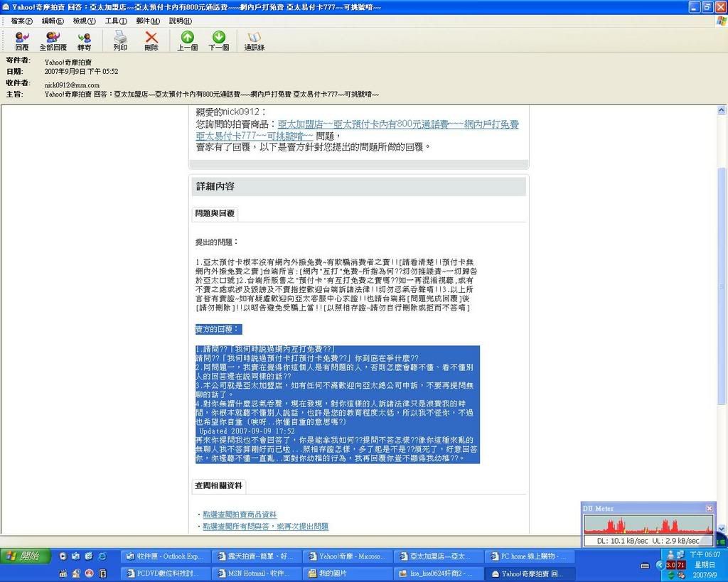This screenshot has height=582, width=728.
Task: Click the 全部回覆 (Reply All) icon
Action: click(53, 41)
